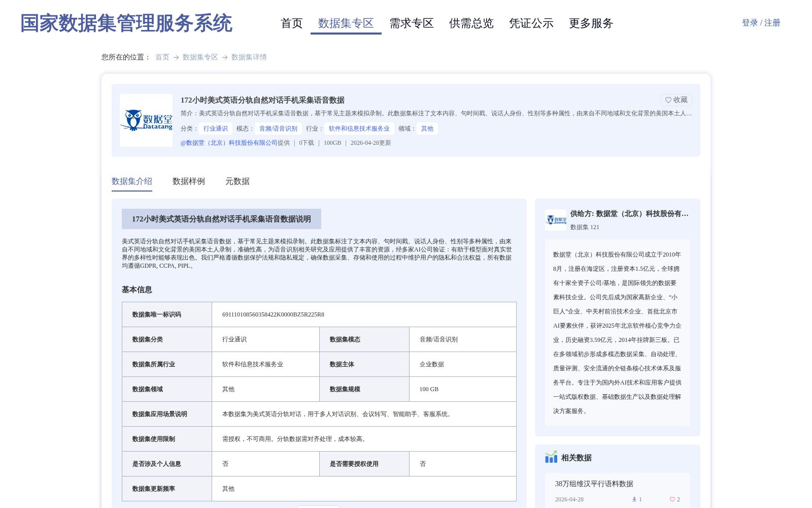Click the 收藏 heart button

click(676, 100)
